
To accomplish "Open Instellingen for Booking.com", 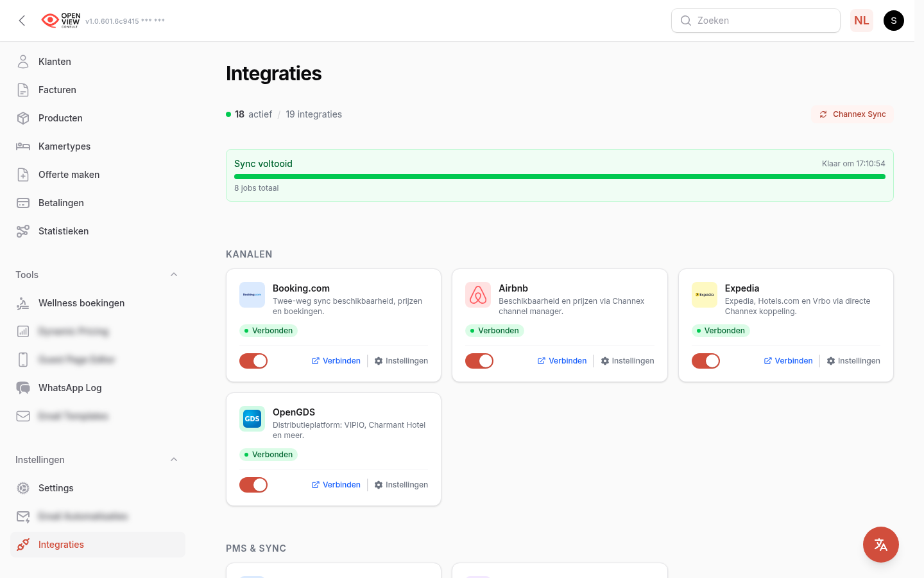I will click(x=401, y=361).
